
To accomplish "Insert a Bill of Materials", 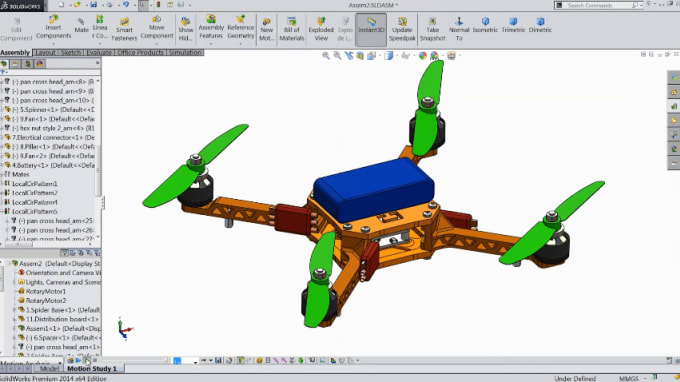I will (291, 29).
